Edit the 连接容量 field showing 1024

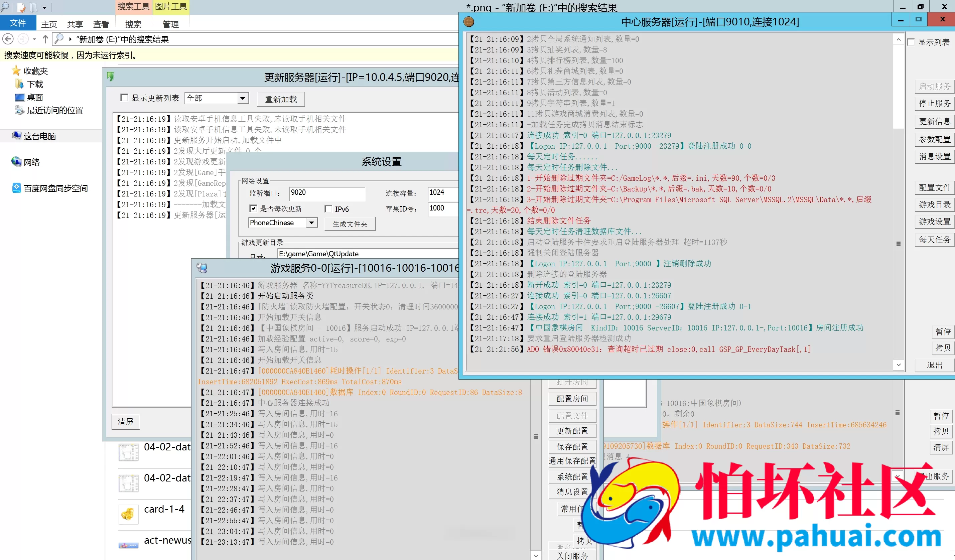pyautogui.click(x=443, y=193)
